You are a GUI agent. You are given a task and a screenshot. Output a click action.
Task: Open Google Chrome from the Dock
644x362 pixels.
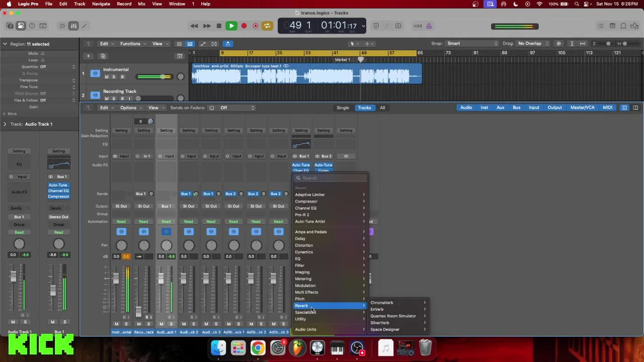coord(258,347)
